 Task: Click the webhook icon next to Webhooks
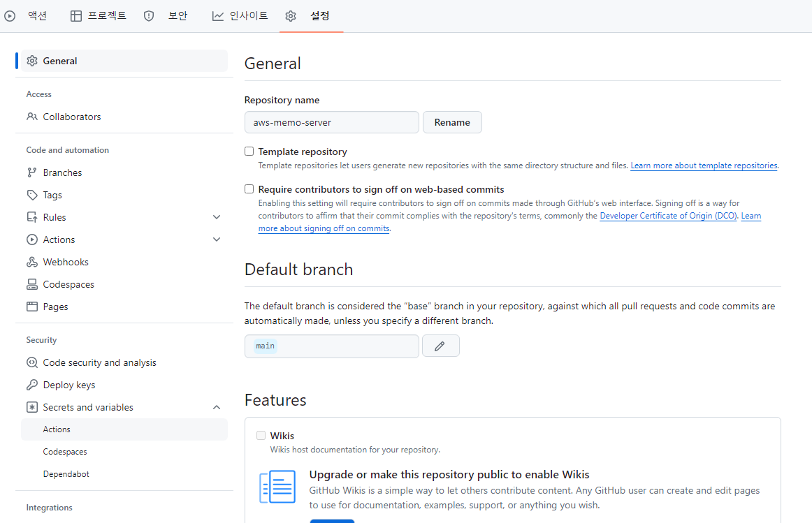(32, 262)
